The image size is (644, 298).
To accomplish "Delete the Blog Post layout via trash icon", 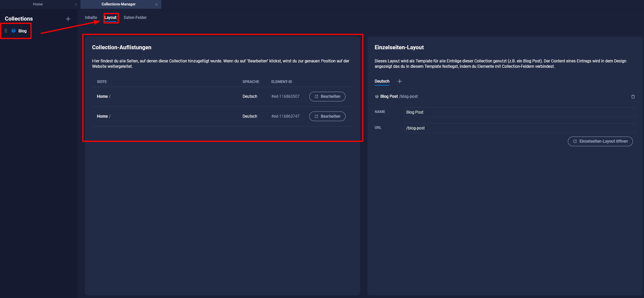I will click(x=633, y=97).
